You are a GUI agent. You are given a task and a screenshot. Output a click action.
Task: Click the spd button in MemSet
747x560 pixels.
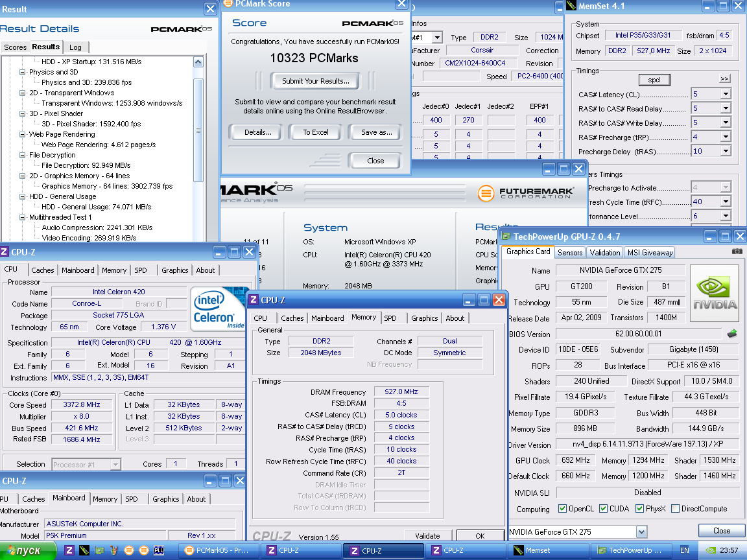(654, 80)
